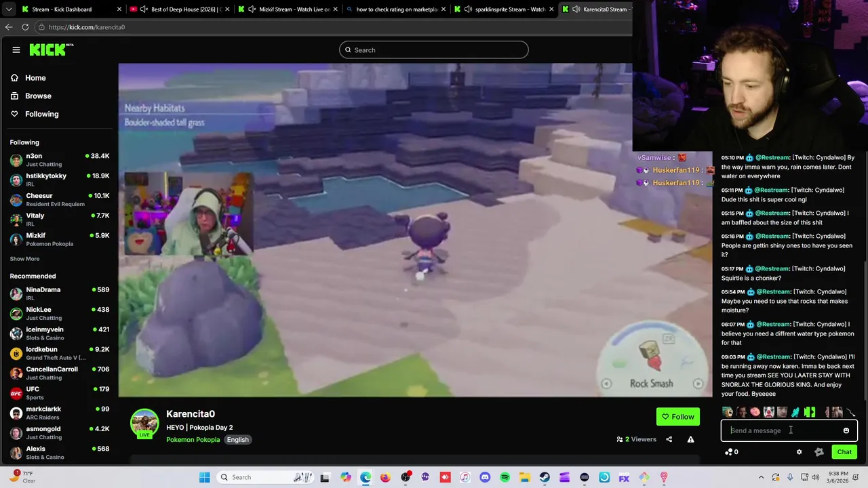This screenshot has height=488, width=868.
Task: Send message with the Chat button
Action: [x=844, y=452]
